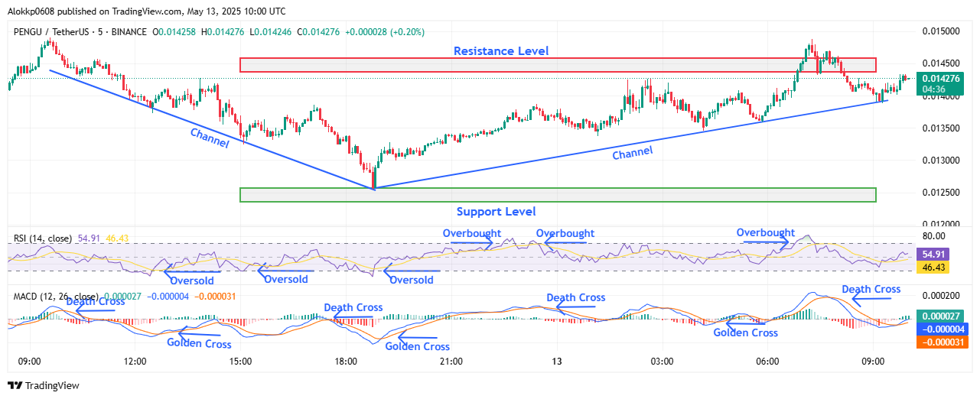Click the 03:00 time axis label
The width and height of the screenshot is (980, 399).
tap(662, 362)
